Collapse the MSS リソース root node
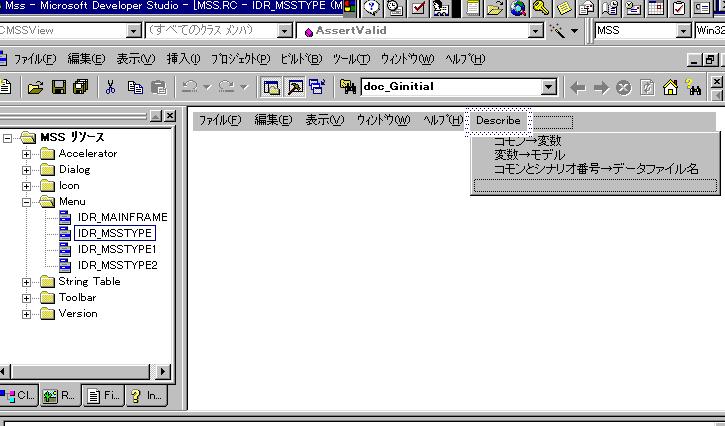Image resolution: width=725 pixels, height=426 pixels. coord(7,138)
